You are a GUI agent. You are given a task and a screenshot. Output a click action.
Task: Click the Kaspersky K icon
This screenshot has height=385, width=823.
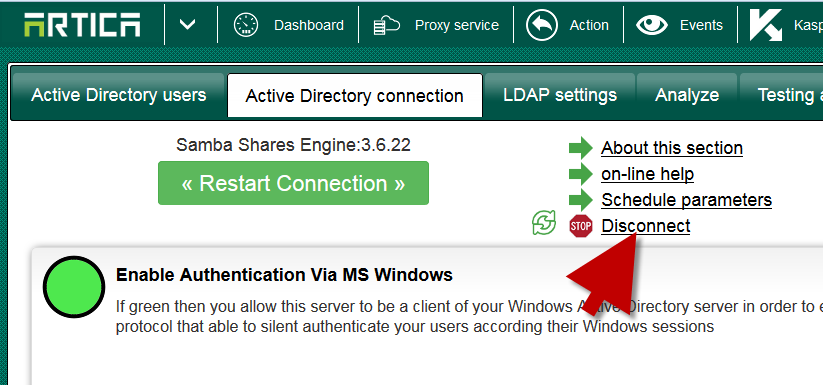point(766,25)
